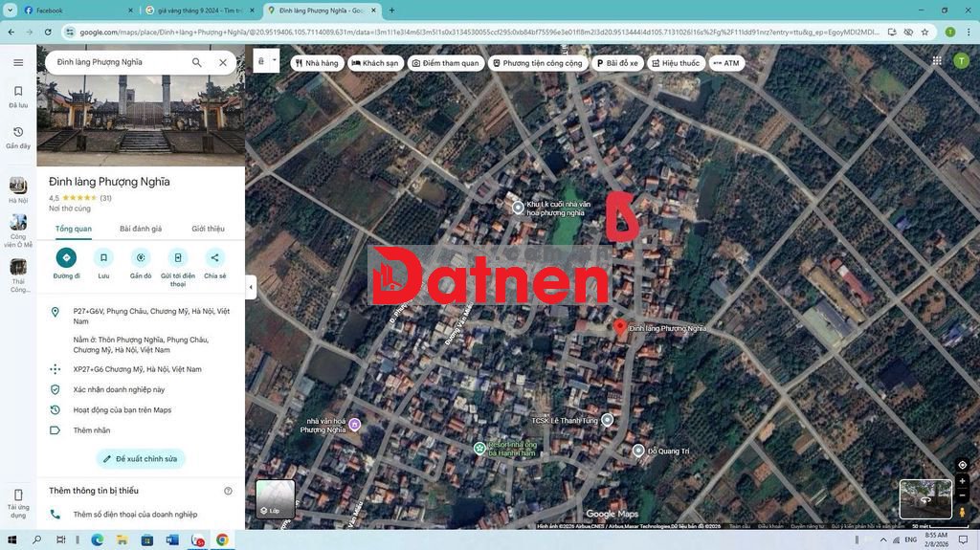Open the hamburger menu in Maps sidebar
Image resolution: width=980 pixels, height=550 pixels.
pos(18,62)
